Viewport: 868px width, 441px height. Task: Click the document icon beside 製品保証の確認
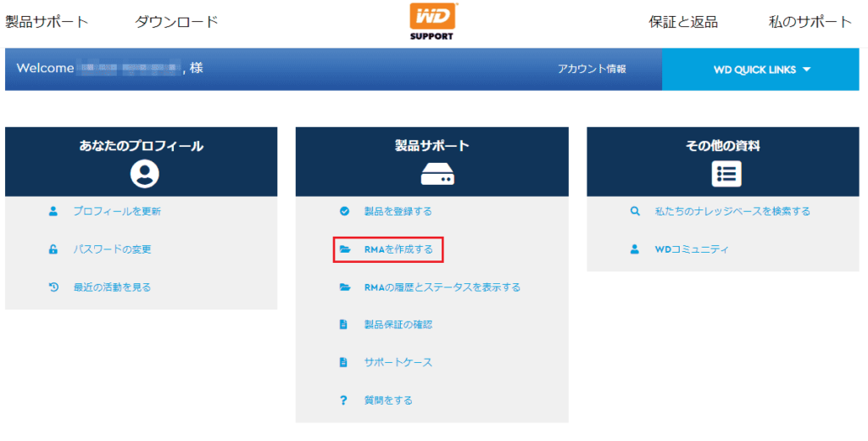click(343, 325)
